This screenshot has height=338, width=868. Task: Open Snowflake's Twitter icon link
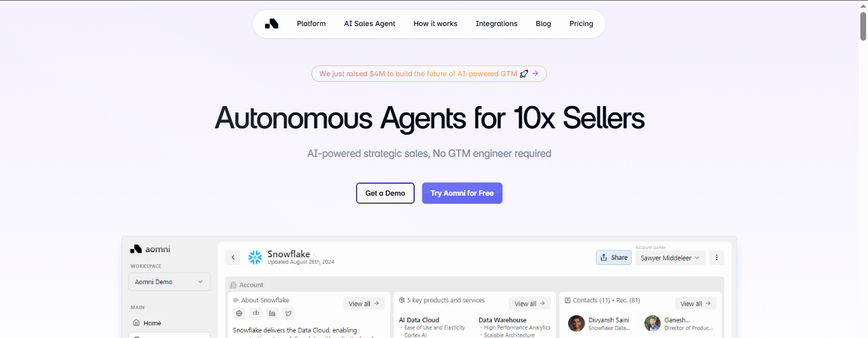pyautogui.click(x=288, y=313)
